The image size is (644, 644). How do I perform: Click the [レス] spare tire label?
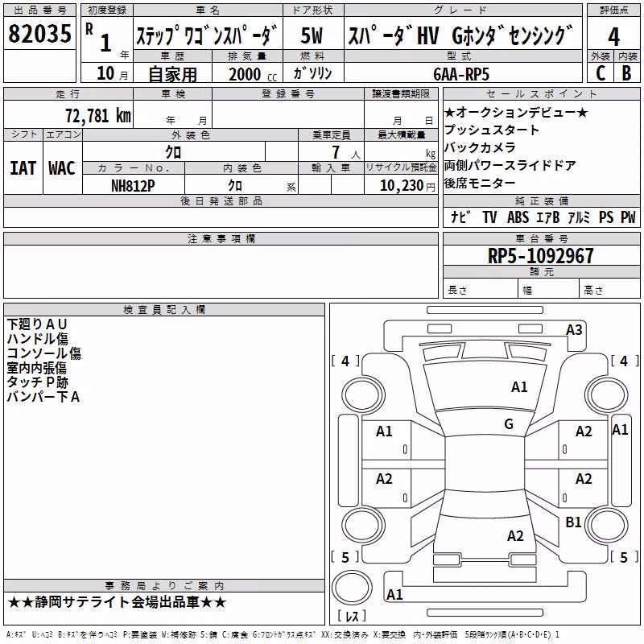coord(352,616)
